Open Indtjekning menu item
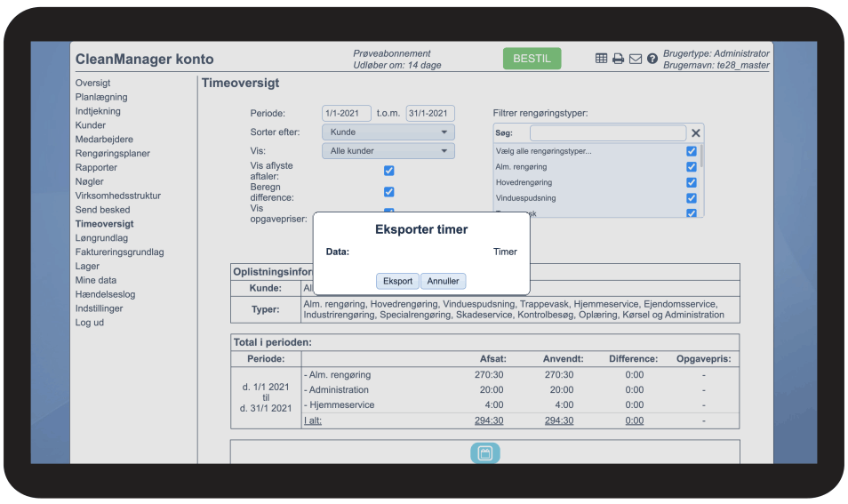848x504 pixels. tap(98, 111)
